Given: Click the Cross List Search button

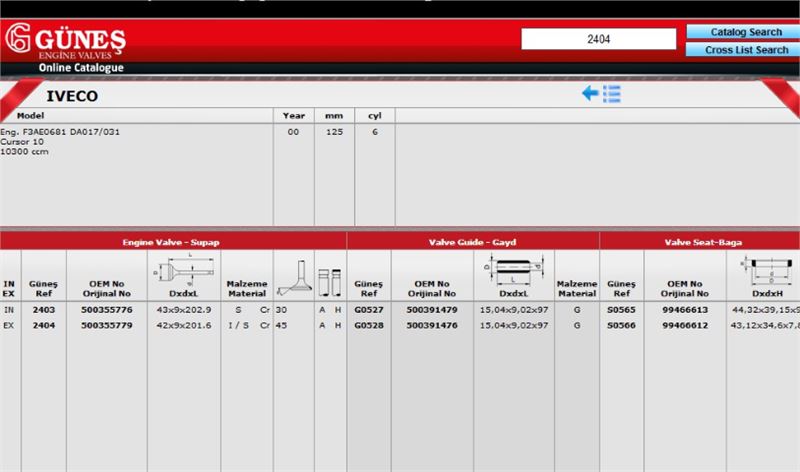Looking at the screenshot, I should [745, 50].
